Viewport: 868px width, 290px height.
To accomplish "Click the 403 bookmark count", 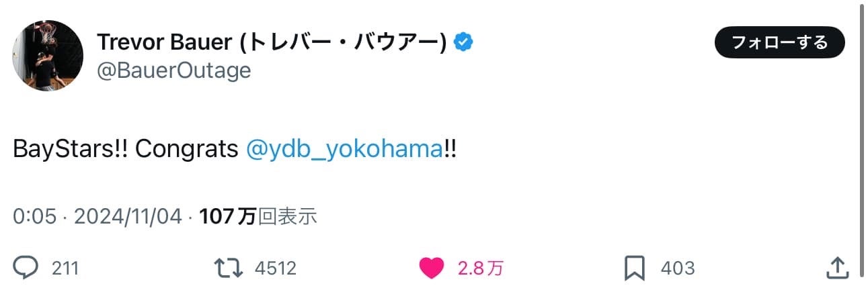I will coord(677,269).
